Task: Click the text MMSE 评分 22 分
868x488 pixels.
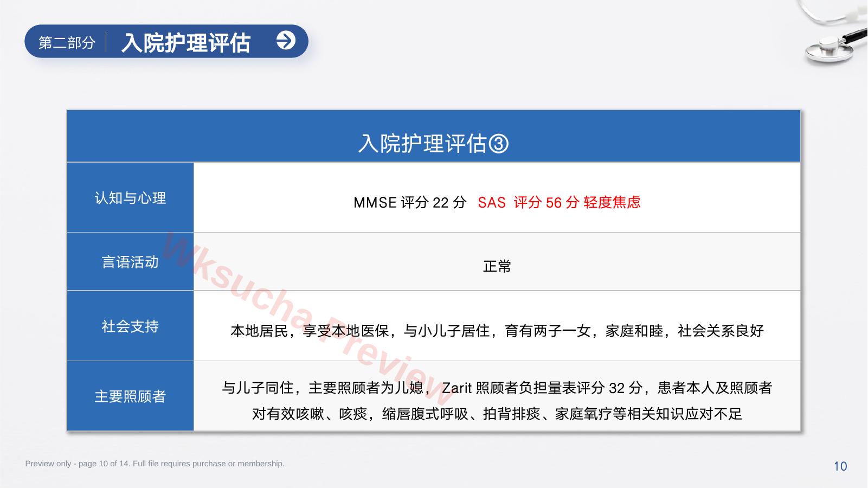Action: pos(410,202)
